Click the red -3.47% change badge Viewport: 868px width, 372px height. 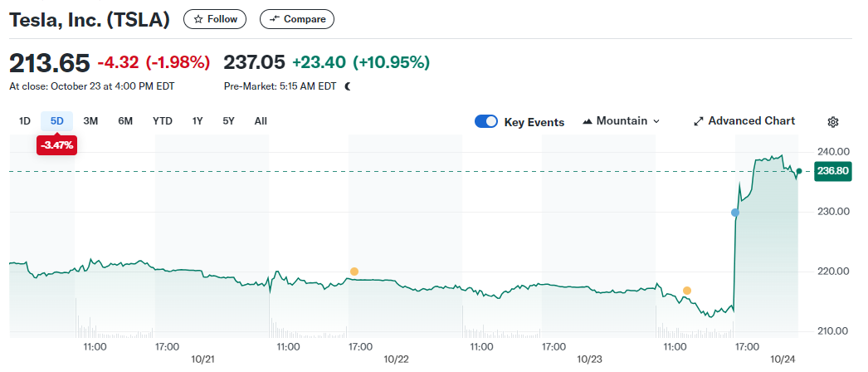[57, 145]
